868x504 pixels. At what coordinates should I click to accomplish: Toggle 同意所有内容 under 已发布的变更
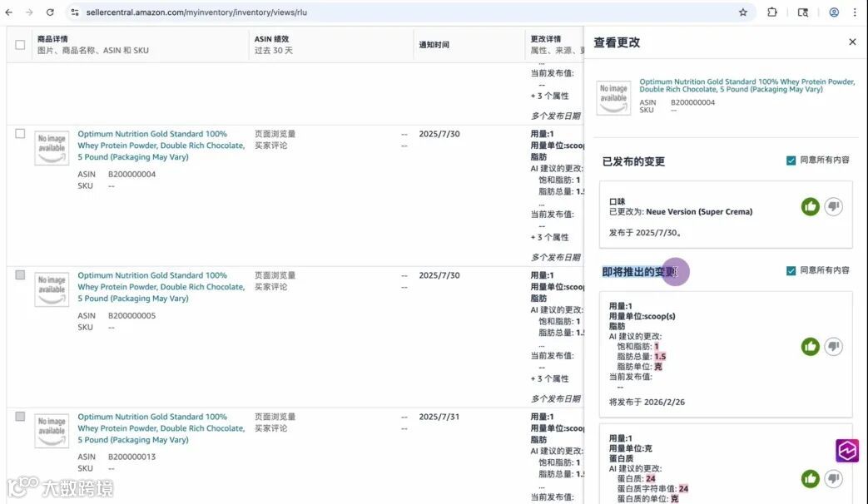[x=791, y=161]
